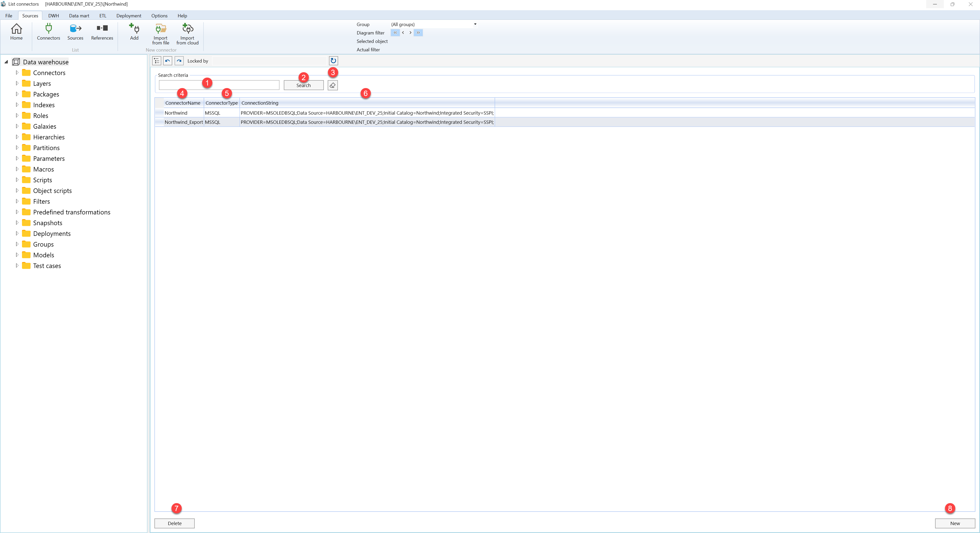
Task: Select the Groups tree item
Action: point(43,244)
